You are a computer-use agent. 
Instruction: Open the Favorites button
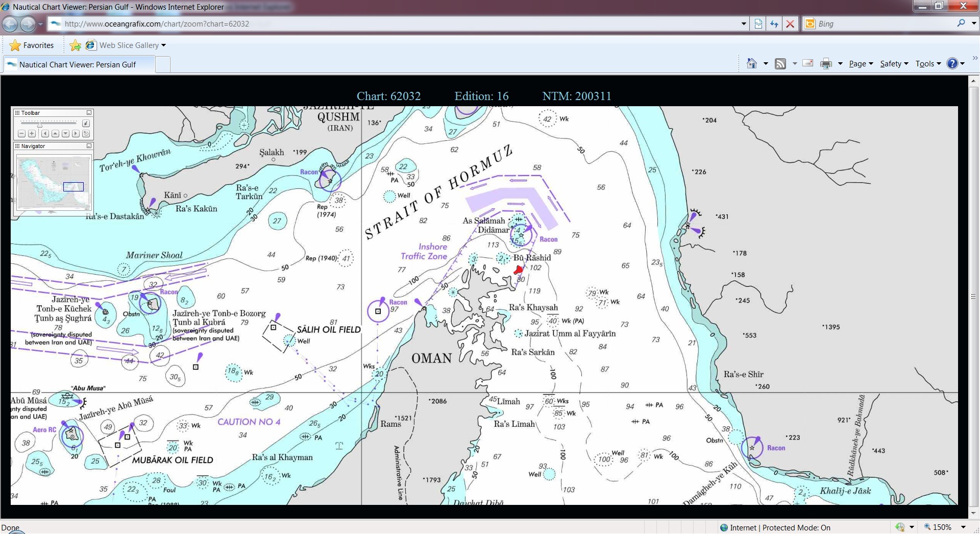point(32,45)
